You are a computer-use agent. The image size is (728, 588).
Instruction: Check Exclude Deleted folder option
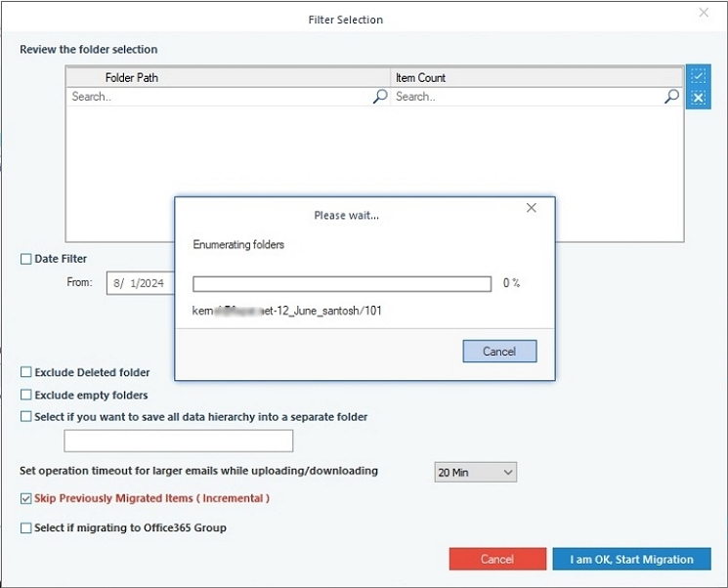[x=26, y=372]
